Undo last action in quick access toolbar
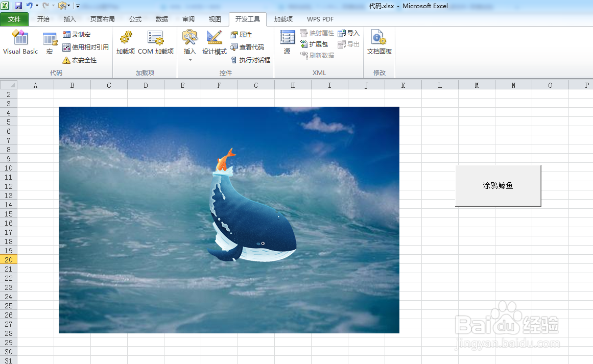 coord(29,6)
